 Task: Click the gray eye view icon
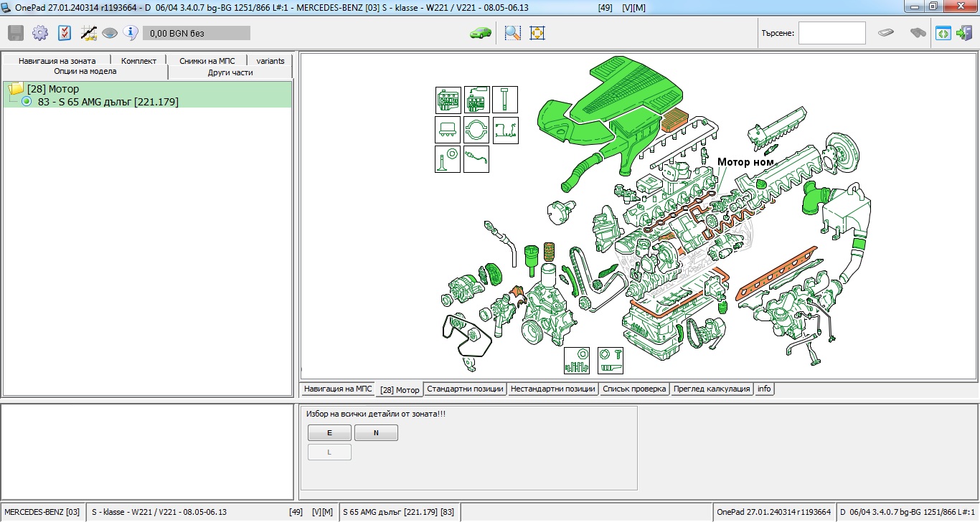click(109, 33)
